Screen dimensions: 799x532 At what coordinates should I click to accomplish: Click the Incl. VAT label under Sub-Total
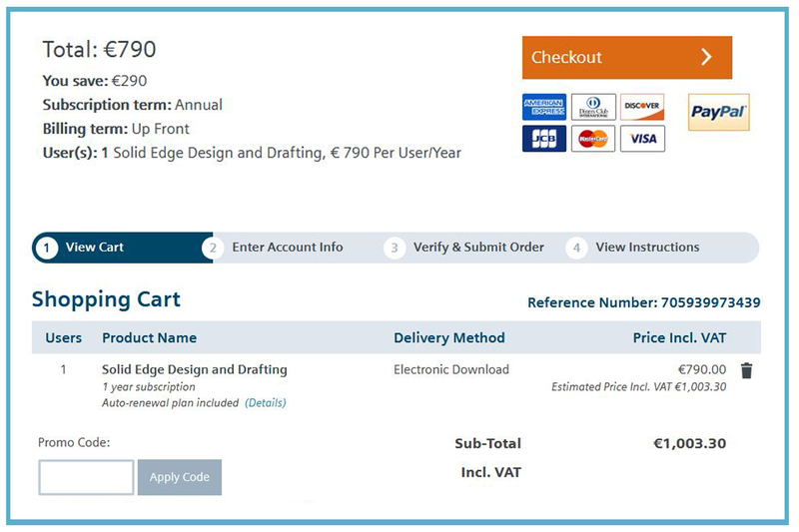pyautogui.click(x=490, y=472)
